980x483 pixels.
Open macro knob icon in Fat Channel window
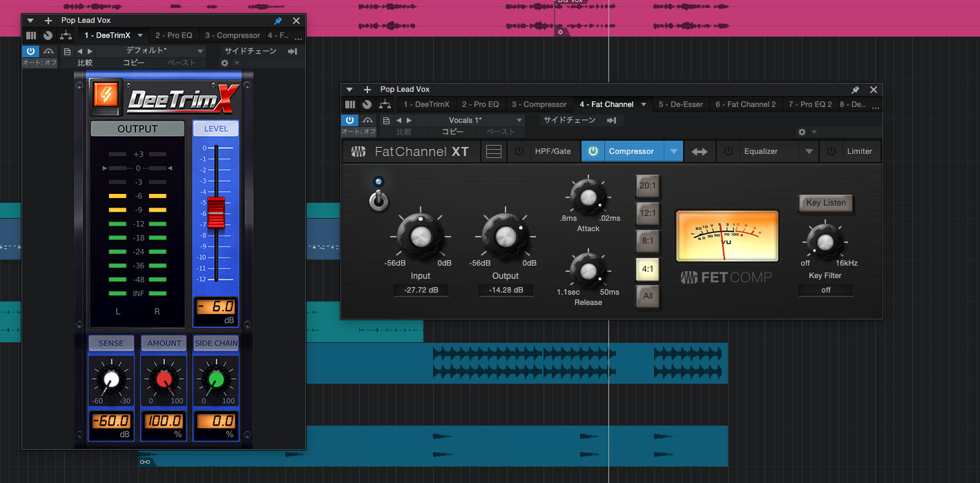(367, 105)
